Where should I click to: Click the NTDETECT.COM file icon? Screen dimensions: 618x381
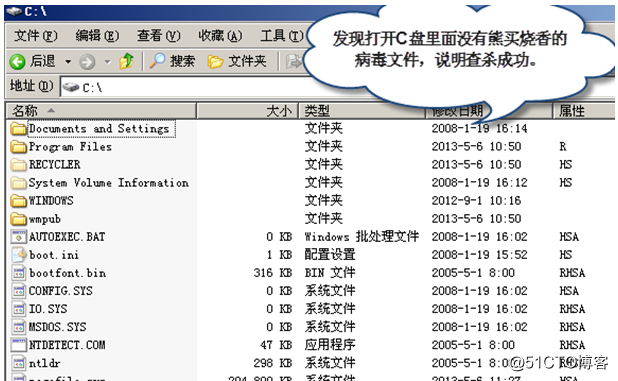[x=19, y=345]
